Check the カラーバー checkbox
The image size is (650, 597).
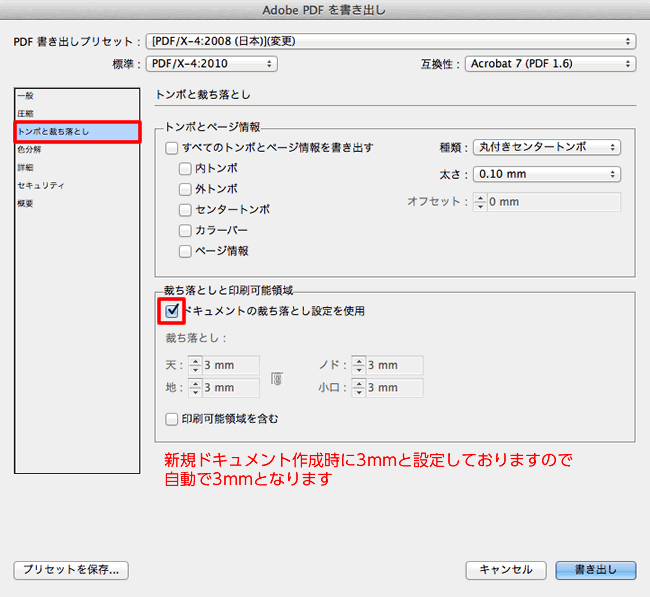pyautogui.click(x=185, y=231)
